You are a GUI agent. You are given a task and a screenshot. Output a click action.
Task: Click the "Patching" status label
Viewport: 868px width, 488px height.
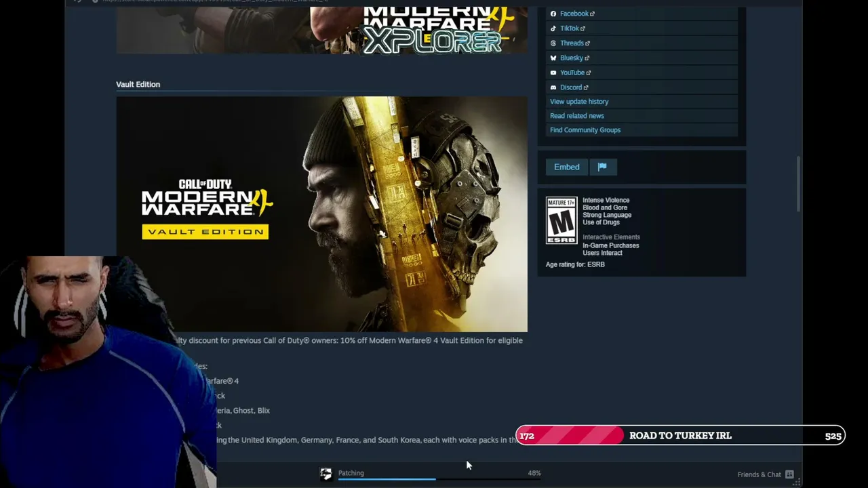pyautogui.click(x=351, y=473)
